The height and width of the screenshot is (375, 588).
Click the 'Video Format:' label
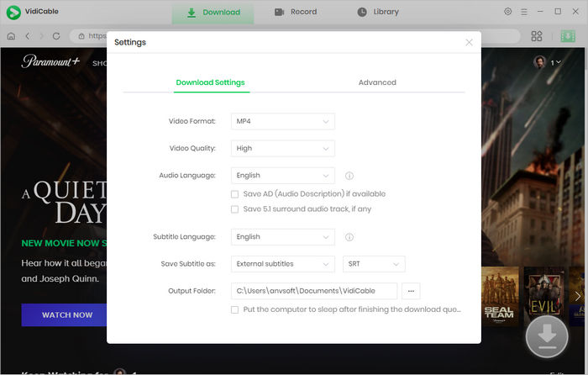[x=192, y=121]
